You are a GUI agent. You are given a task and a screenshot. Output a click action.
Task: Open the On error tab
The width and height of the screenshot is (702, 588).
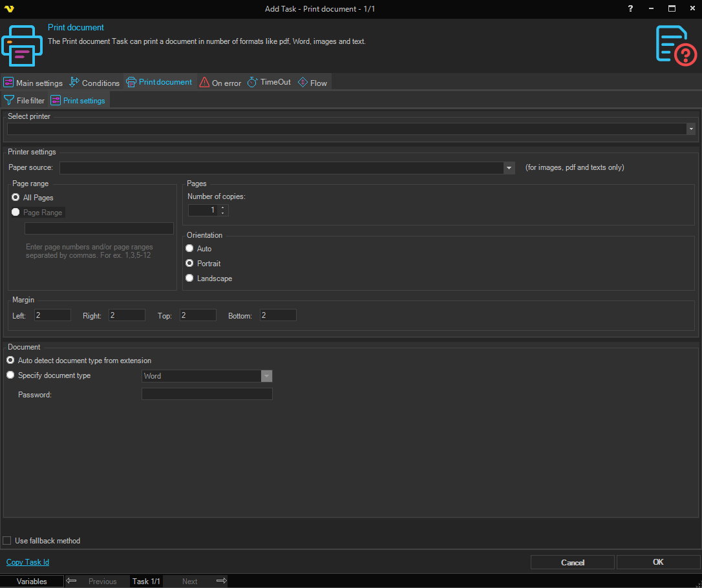click(x=220, y=83)
